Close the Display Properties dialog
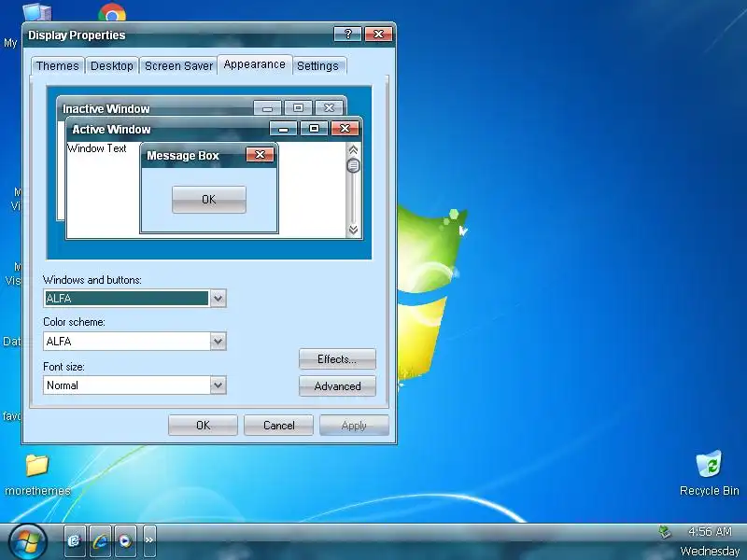Image resolution: width=747 pixels, height=560 pixels. (378, 35)
